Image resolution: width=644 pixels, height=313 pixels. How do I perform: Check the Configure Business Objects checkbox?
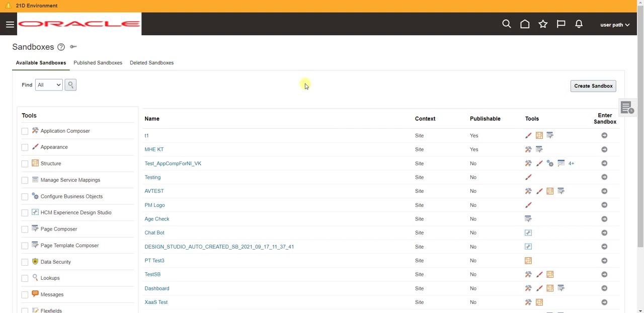pyautogui.click(x=25, y=197)
